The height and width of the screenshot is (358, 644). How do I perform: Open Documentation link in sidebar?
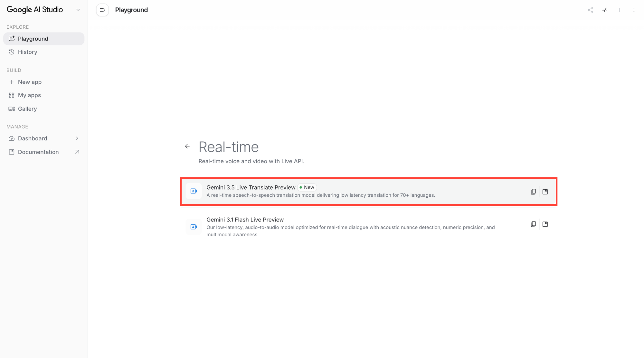tap(44, 152)
